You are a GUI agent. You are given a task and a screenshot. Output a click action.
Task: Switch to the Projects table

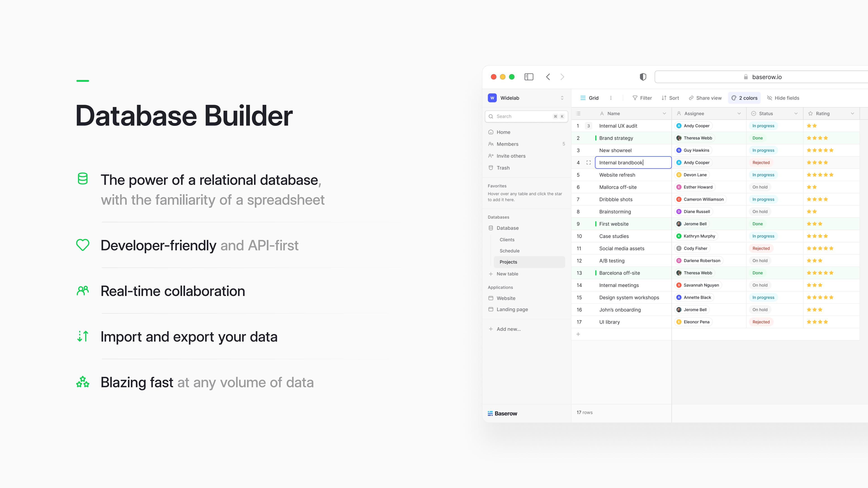508,262
